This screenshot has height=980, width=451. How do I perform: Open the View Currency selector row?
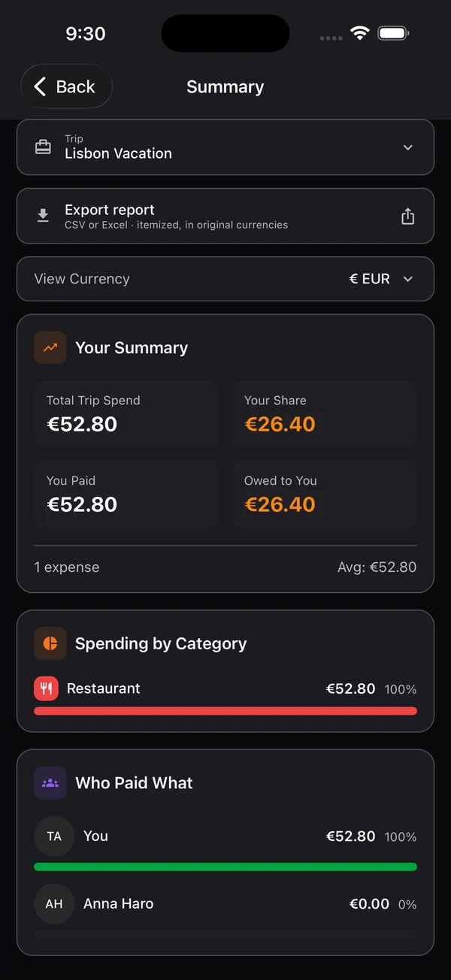click(x=225, y=279)
